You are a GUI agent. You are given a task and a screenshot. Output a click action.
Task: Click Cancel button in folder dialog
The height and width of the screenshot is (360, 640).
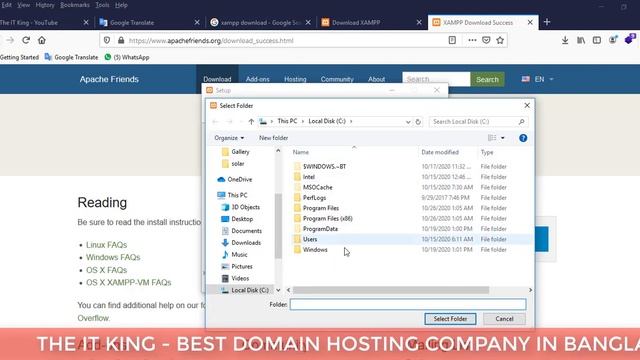pyautogui.click(x=504, y=319)
